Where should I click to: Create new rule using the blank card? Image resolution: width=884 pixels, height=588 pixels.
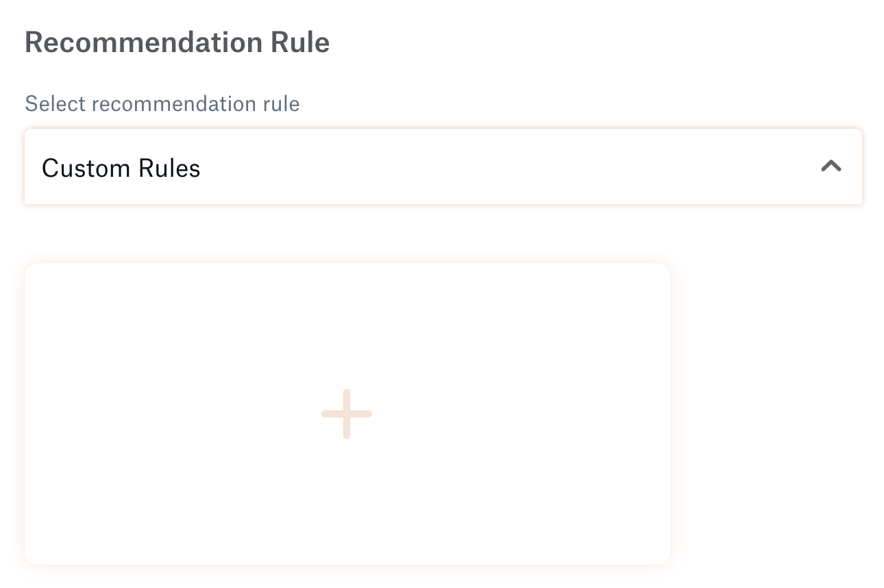click(347, 414)
